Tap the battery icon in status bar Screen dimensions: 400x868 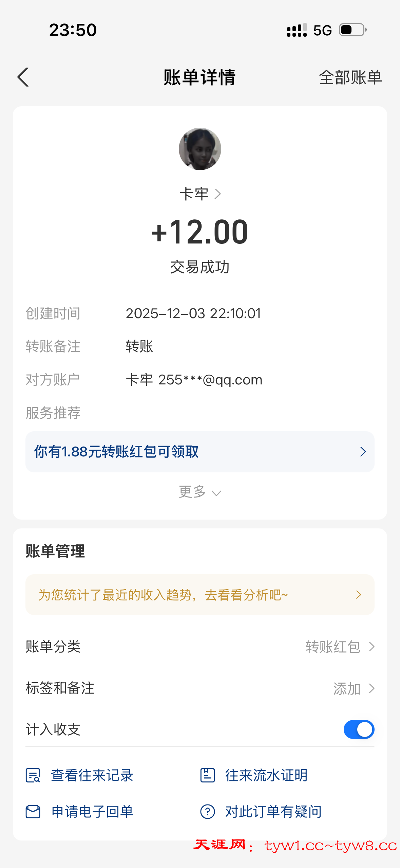coord(353,30)
